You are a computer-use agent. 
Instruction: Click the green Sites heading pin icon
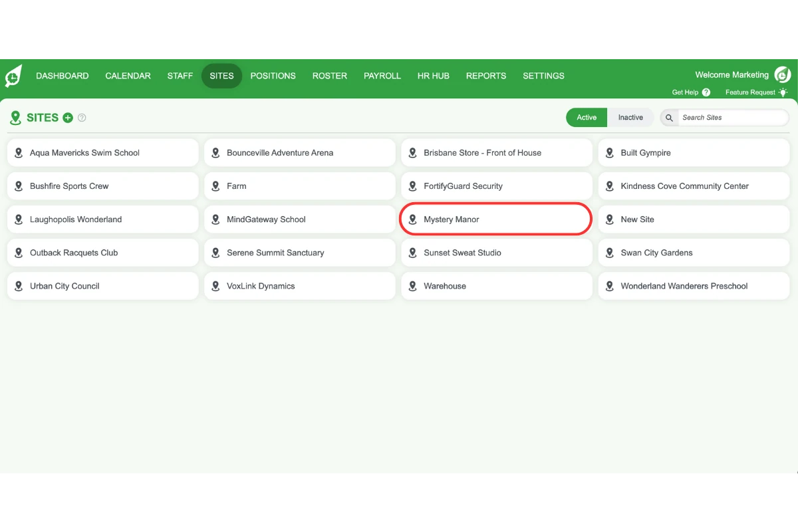click(15, 118)
